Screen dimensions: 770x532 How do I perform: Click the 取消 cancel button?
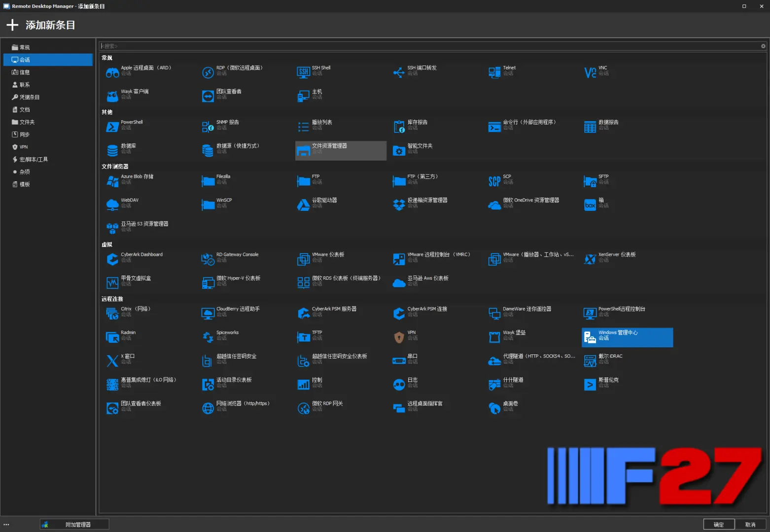[750, 525]
